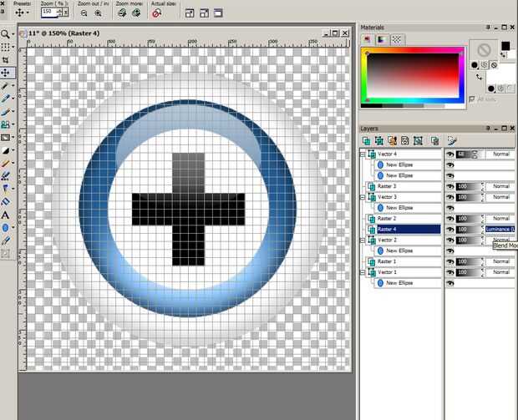Click the fifth icon in Layers toolbar
This screenshot has height=420, width=518.
(x=418, y=141)
